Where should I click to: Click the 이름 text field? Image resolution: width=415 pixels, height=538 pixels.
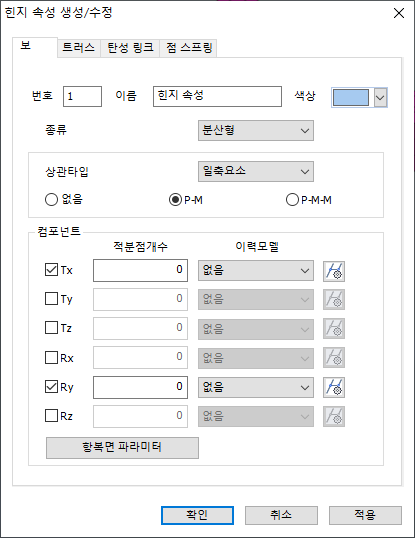coord(217,96)
